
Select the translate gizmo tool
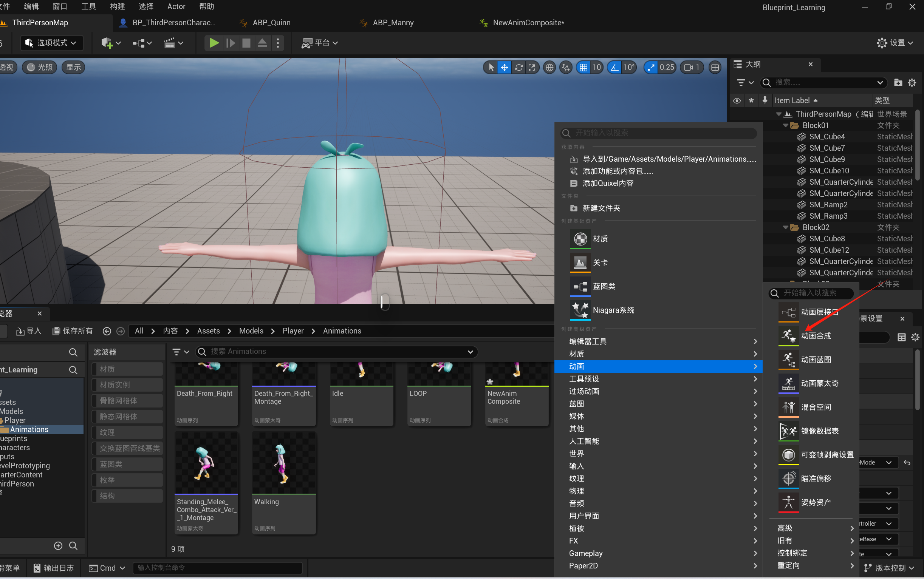tap(505, 68)
